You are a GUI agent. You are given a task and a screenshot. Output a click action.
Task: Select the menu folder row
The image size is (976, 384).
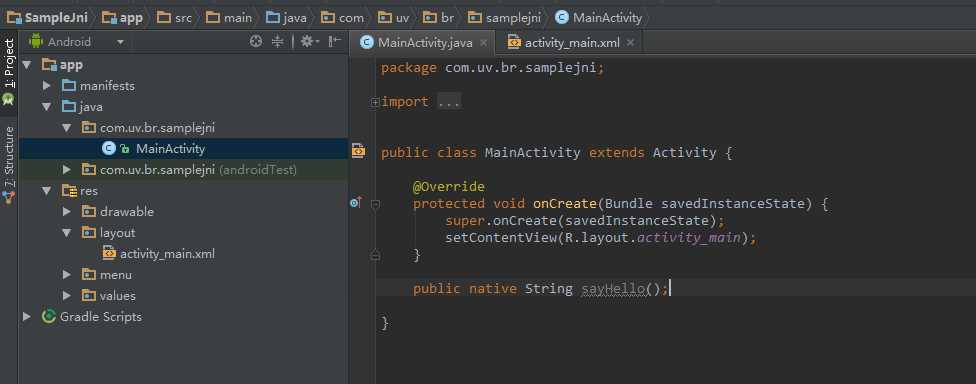tap(183, 275)
